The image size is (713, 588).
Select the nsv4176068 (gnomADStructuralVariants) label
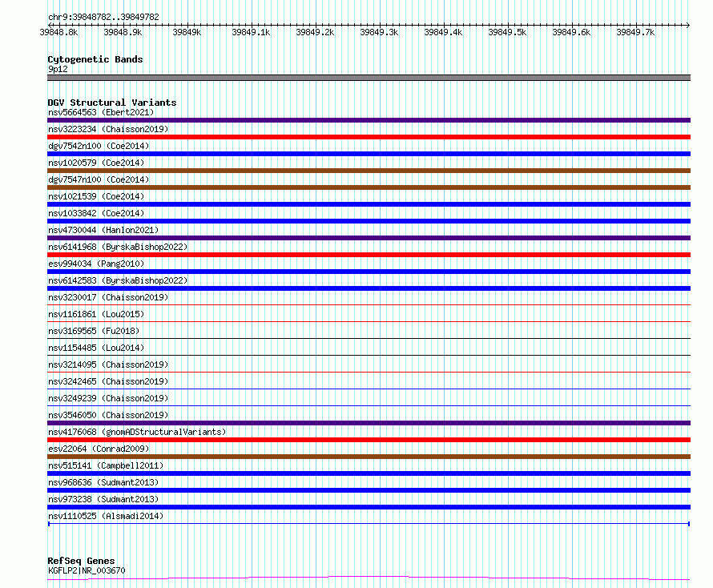pyautogui.click(x=137, y=432)
